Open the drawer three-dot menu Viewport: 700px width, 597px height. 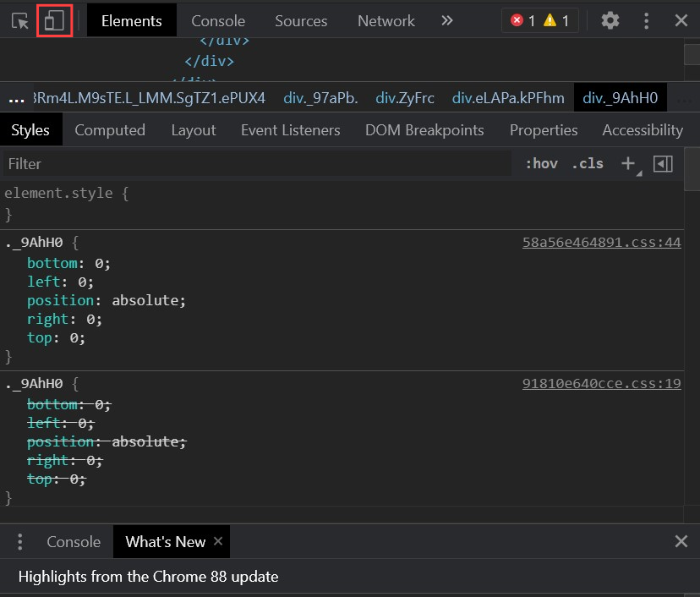[20, 542]
